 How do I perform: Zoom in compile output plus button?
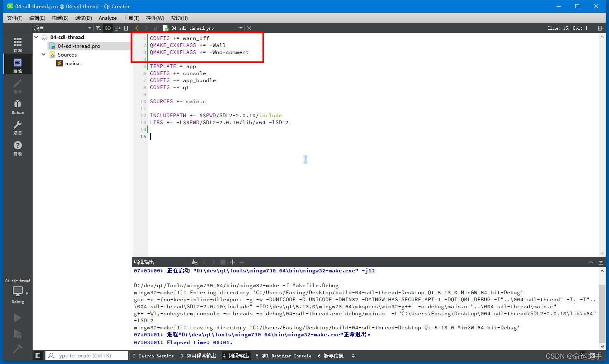[x=232, y=262]
